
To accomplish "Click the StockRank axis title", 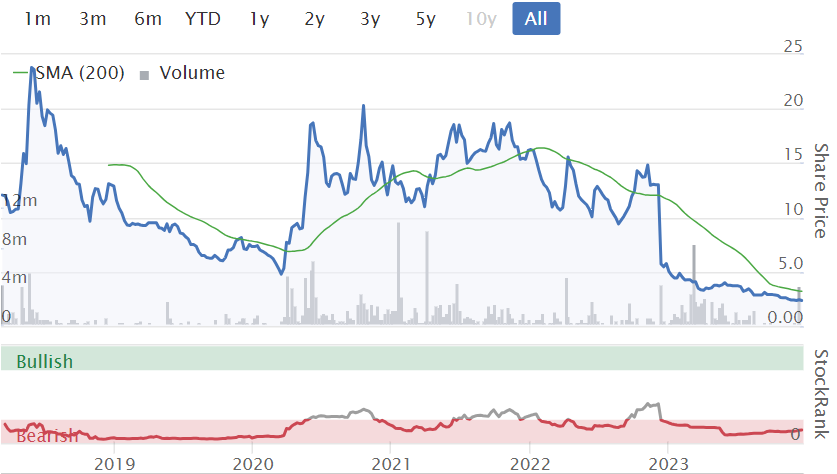I will coord(820,394).
